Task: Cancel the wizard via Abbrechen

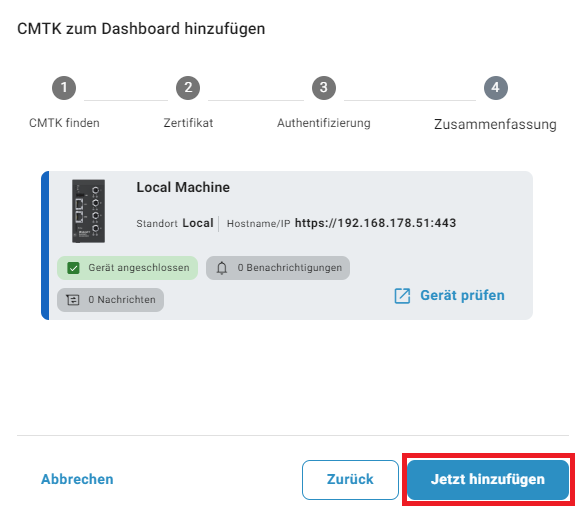Action: pos(77,479)
